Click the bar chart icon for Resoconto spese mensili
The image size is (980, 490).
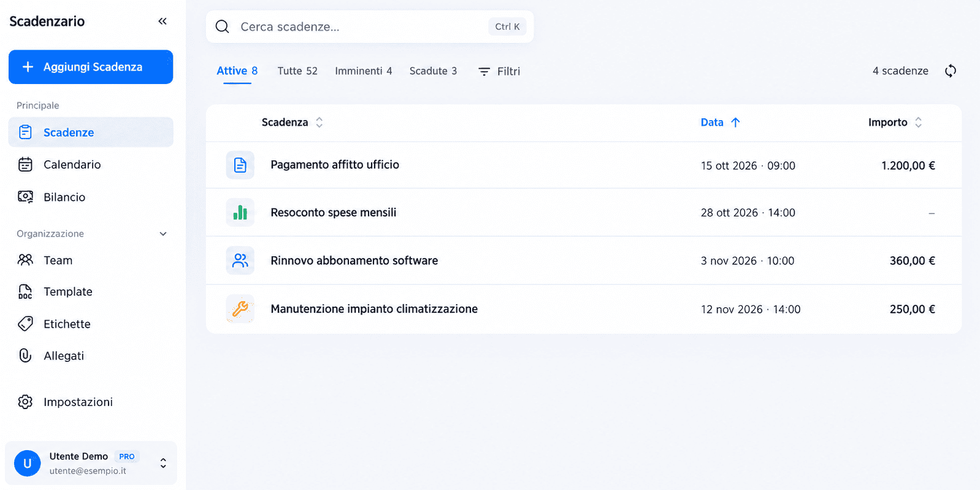240,213
